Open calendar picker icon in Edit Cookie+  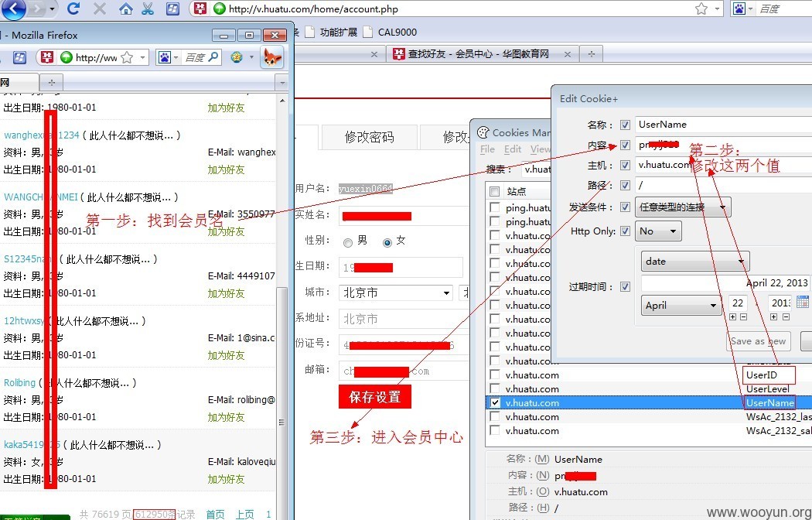pyautogui.click(x=802, y=303)
